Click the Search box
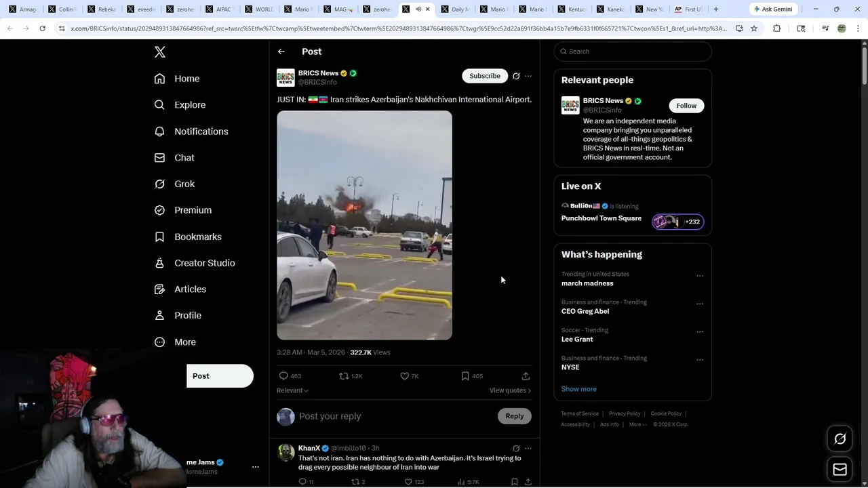The height and width of the screenshot is (488, 868). point(633,52)
